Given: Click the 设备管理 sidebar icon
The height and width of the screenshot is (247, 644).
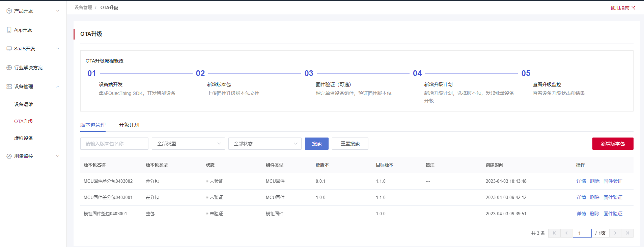Looking at the screenshot, I should [x=9, y=87].
